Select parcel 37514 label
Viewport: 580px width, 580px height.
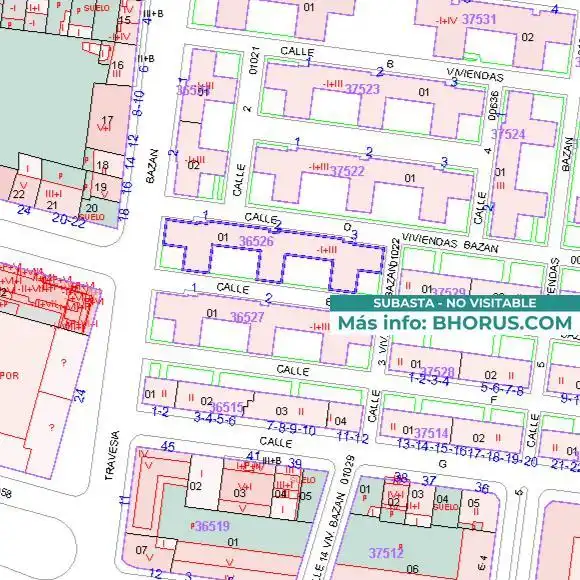pos(431,433)
